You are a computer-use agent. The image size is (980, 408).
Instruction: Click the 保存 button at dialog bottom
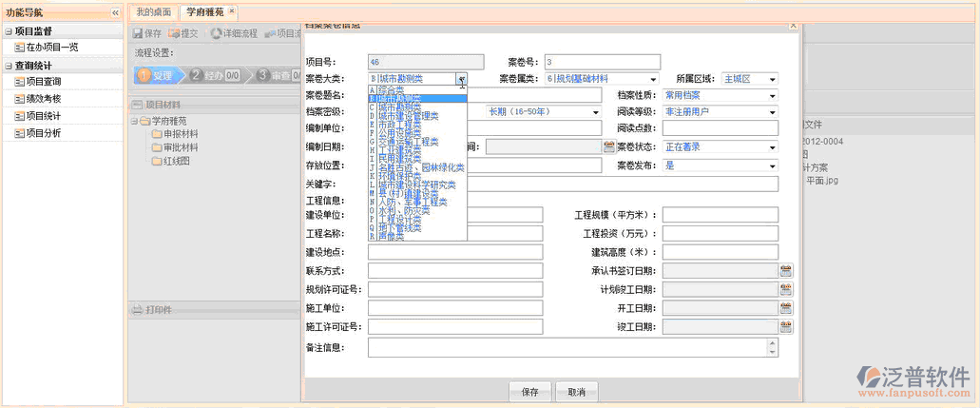(x=529, y=392)
